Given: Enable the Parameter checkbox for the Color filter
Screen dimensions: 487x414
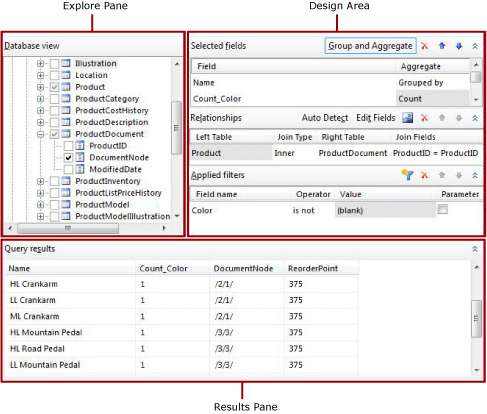Looking at the screenshot, I should (x=443, y=209).
